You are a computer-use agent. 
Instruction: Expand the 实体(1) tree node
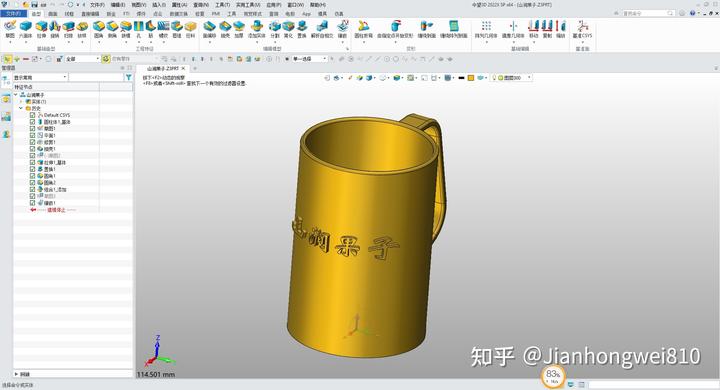pos(21,102)
